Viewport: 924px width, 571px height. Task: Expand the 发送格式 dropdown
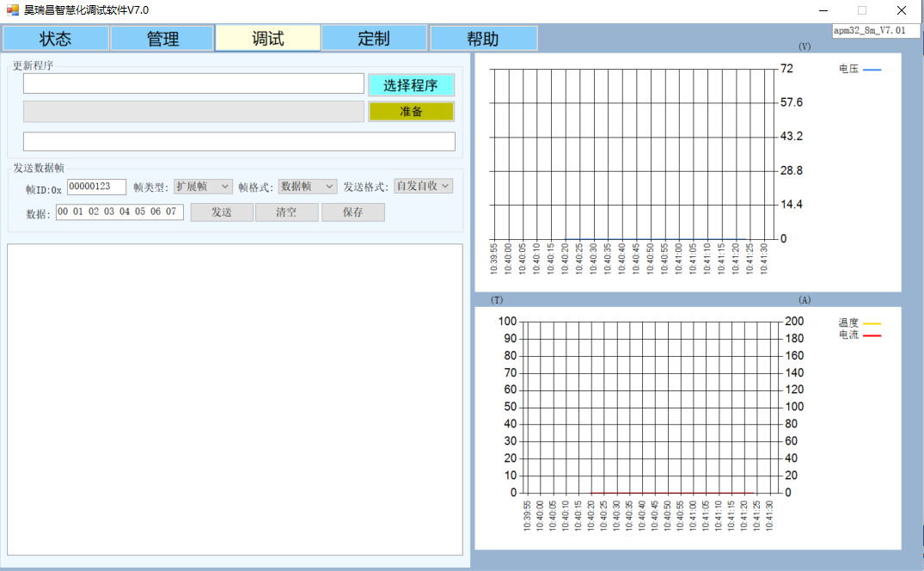tap(423, 187)
